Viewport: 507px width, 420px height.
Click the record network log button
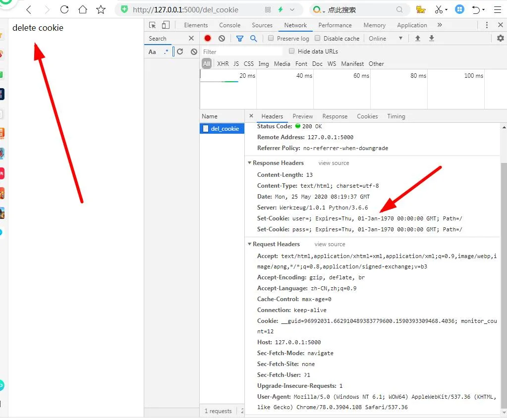pyautogui.click(x=208, y=38)
